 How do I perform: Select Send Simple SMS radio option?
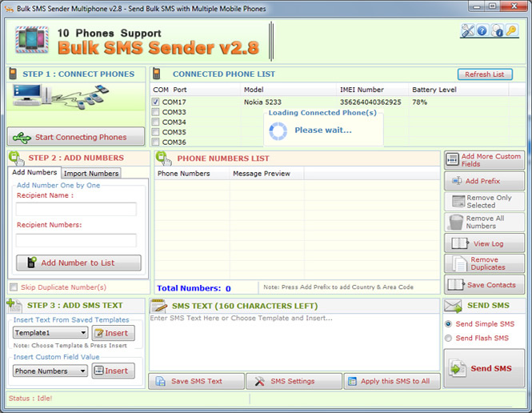point(448,323)
